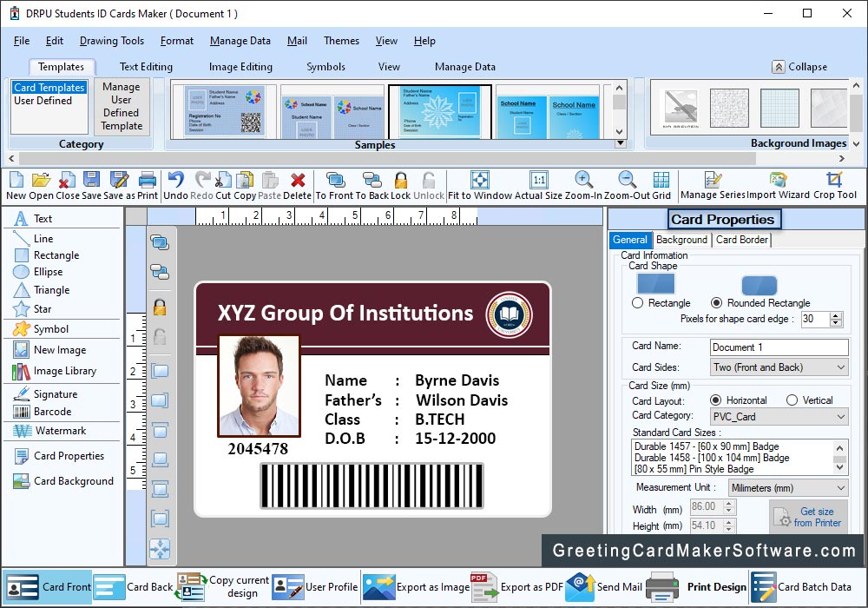Viewport: 868px width, 608px height.
Task: Click Get size from Printer button
Action: tap(808, 517)
